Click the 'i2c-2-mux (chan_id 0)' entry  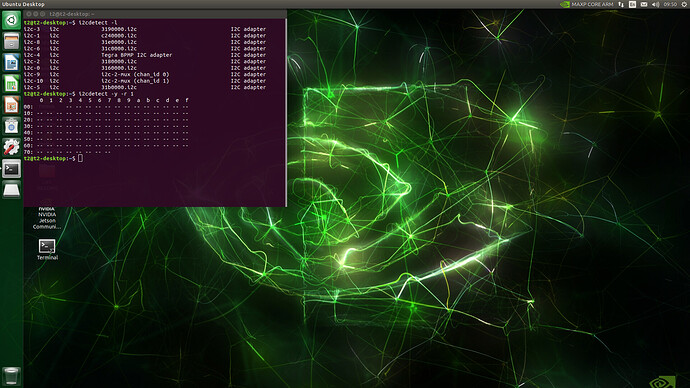pos(135,74)
